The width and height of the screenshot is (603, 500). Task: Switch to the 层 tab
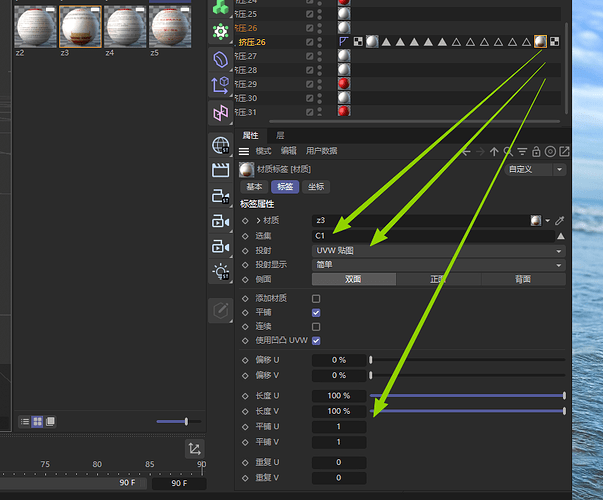280,135
